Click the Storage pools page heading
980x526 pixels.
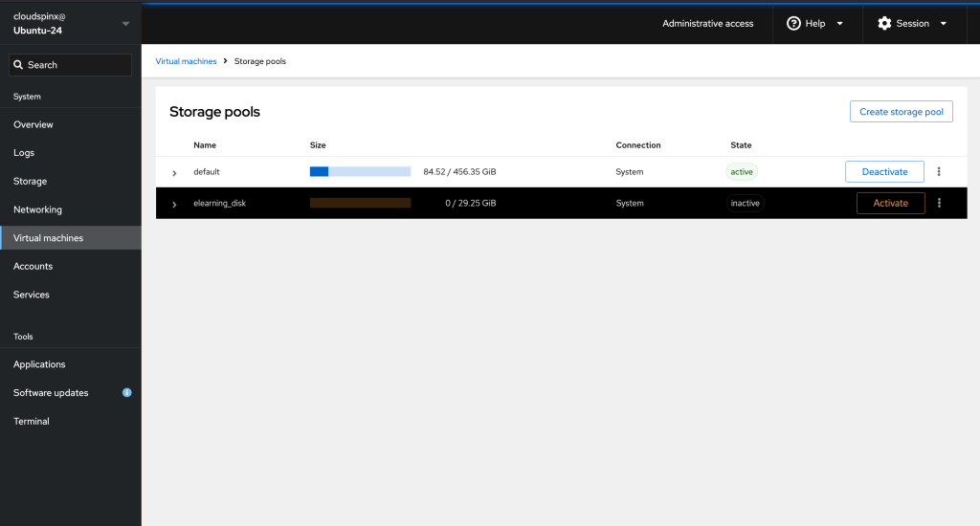pyautogui.click(x=214, y=112)
